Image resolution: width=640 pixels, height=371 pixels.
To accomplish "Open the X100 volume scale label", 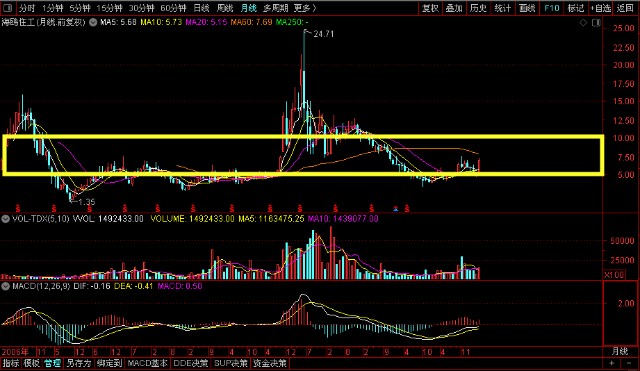I will 614,275.
